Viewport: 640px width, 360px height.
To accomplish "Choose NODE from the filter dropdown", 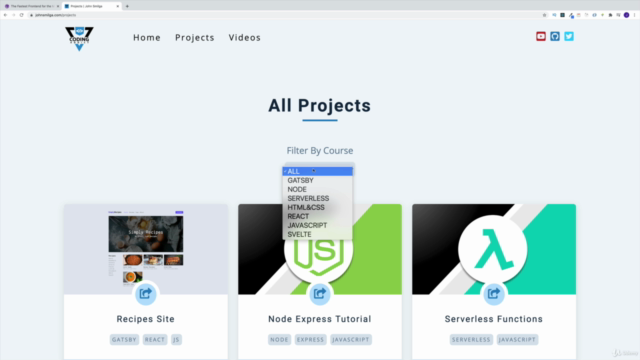I will pos(318,189).
